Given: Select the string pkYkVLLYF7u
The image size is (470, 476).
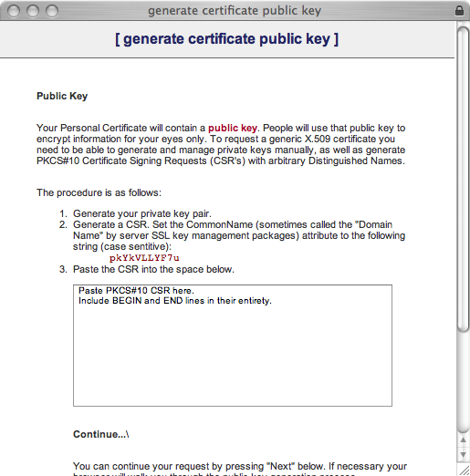Looking at the screenshot, I should point(144,258).
